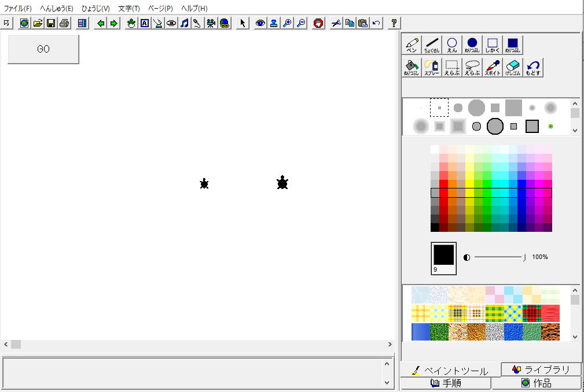The width and height of the screenshot is (584, 392).
Task: Click the music note icon in toolbar
Action: 184,23
